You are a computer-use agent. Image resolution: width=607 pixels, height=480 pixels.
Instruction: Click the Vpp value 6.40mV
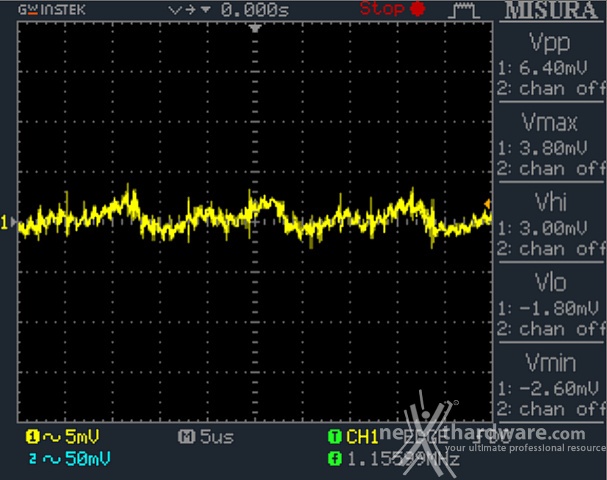[x=553, y=69]
